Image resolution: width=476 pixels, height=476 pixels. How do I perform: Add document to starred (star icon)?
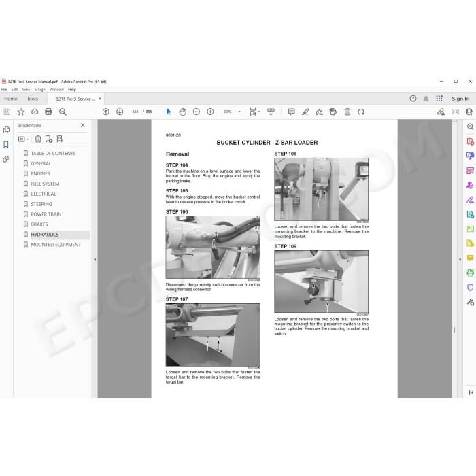pos(20,112)
